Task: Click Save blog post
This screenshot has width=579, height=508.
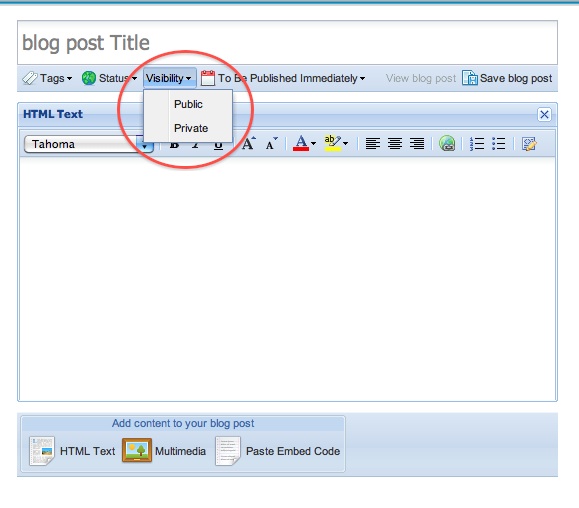Action: [x=507, y=78]
